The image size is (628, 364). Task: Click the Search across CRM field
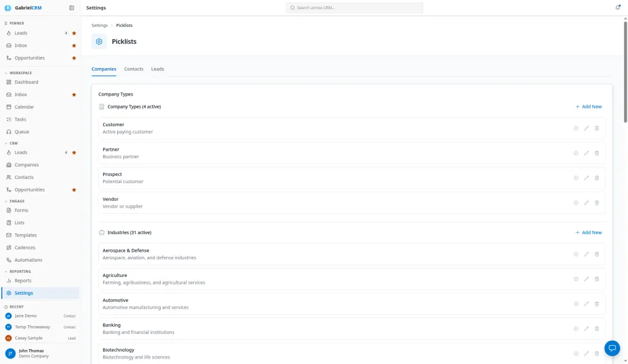pos(354,7)
